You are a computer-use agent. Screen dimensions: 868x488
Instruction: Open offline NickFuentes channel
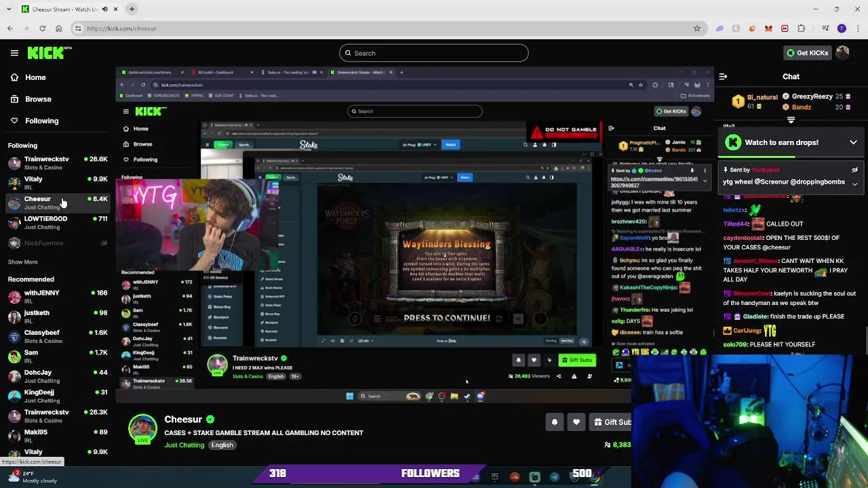click(x=58, y=243)
